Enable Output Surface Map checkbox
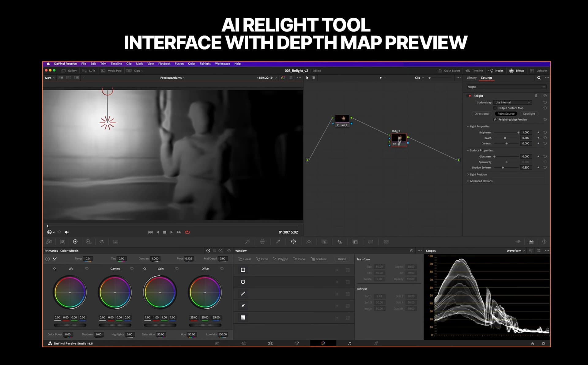 tap(495, 108)
